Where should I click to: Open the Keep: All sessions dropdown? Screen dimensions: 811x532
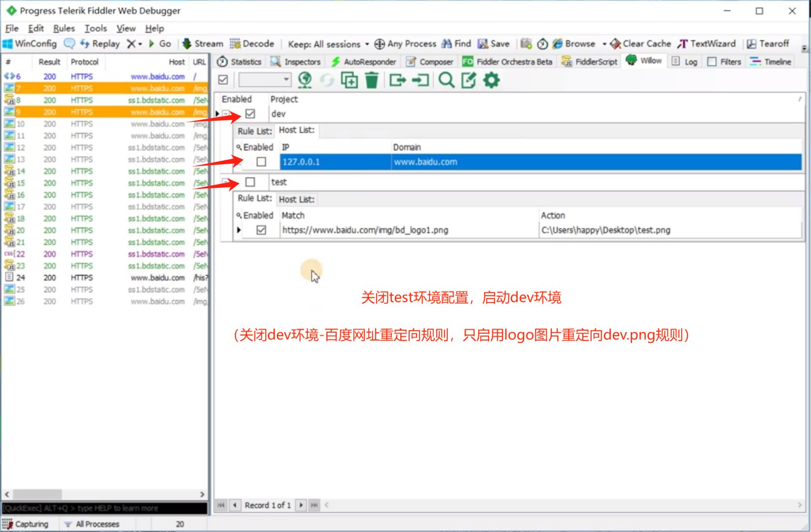click(x=328, y=44)
